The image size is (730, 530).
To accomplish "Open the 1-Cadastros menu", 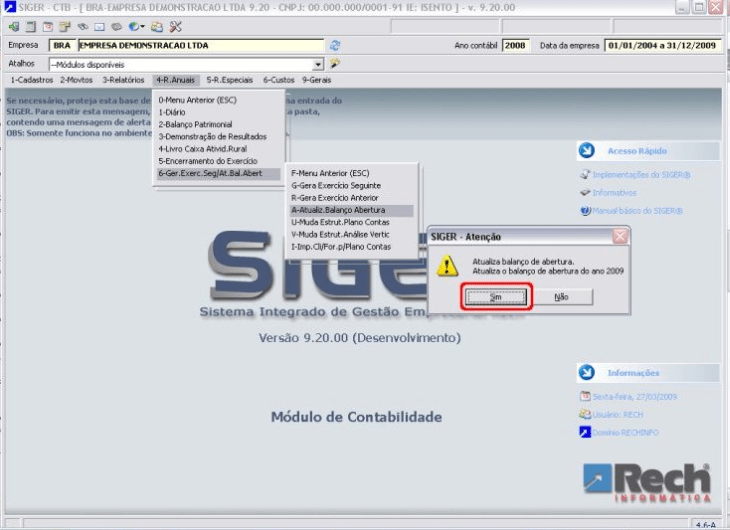I will point(32,80).
